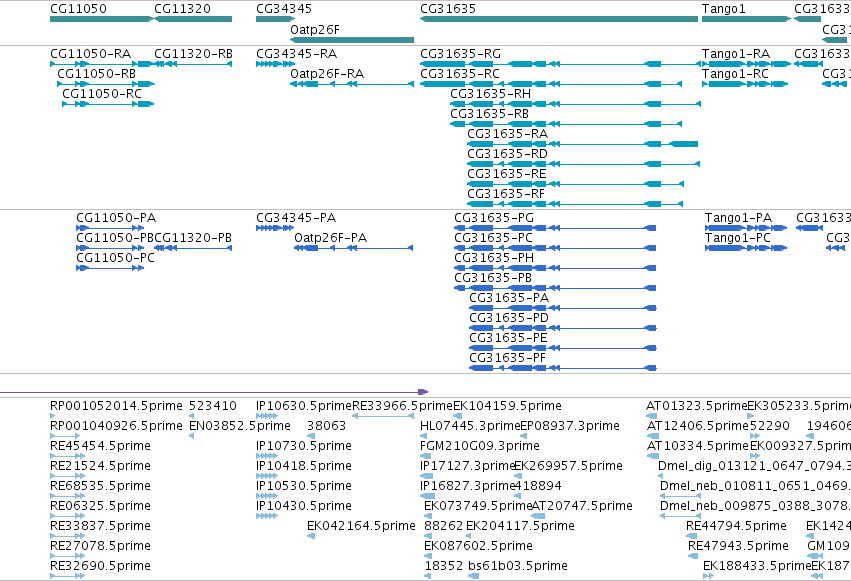This screenshot has height=581, width=851.
Task: Select EST RE45454.5prime
Action: point(67,456)
